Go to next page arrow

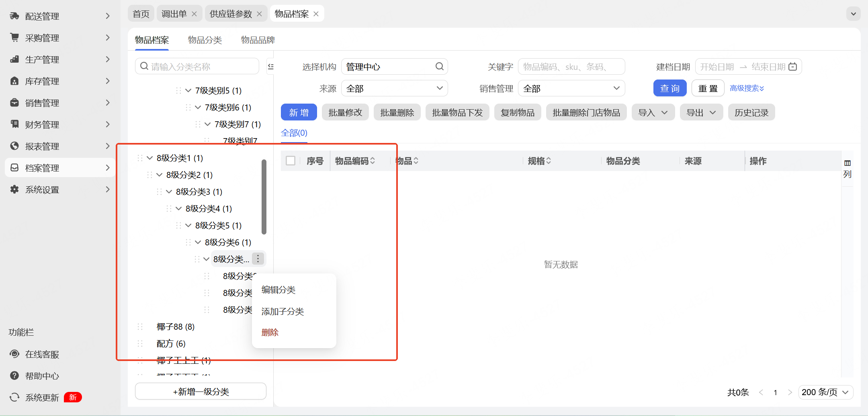pyautogui.click(x=790, y=392)
